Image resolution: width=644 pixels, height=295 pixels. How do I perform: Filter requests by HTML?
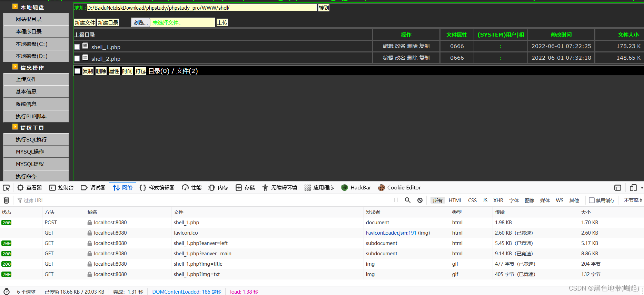click(455, 200)
